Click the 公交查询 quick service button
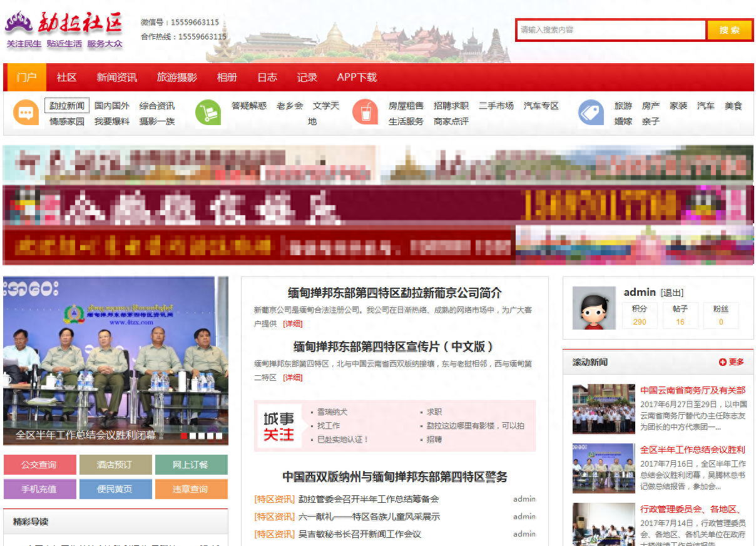 (x=39, y=465)
